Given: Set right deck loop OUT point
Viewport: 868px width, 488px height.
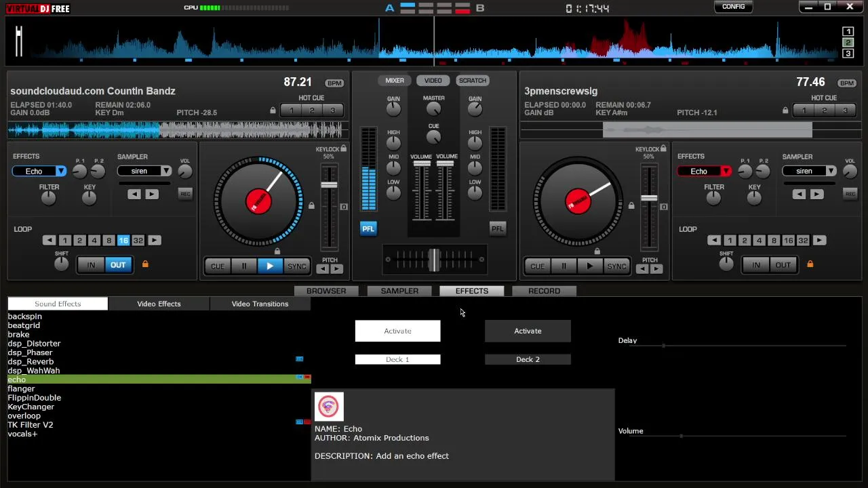Looking at the screenshot, I should point(783,265).
